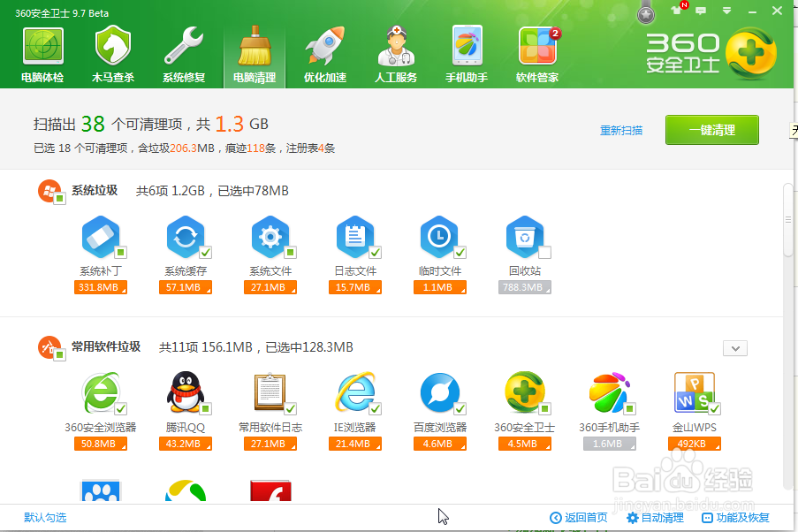Expand the 百度浏览器 4.6MB size dropdown
This screenshot has width=798, height=532.
click(x=464, y=444)
